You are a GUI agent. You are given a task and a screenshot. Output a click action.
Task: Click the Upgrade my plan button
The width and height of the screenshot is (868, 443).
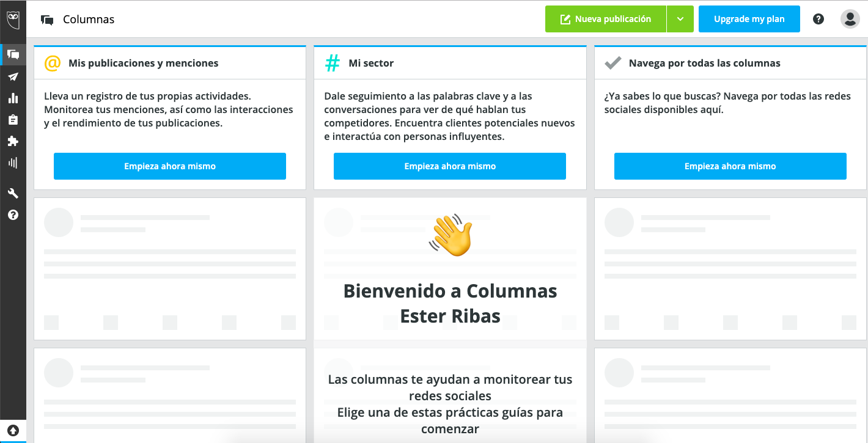point(749,19)
